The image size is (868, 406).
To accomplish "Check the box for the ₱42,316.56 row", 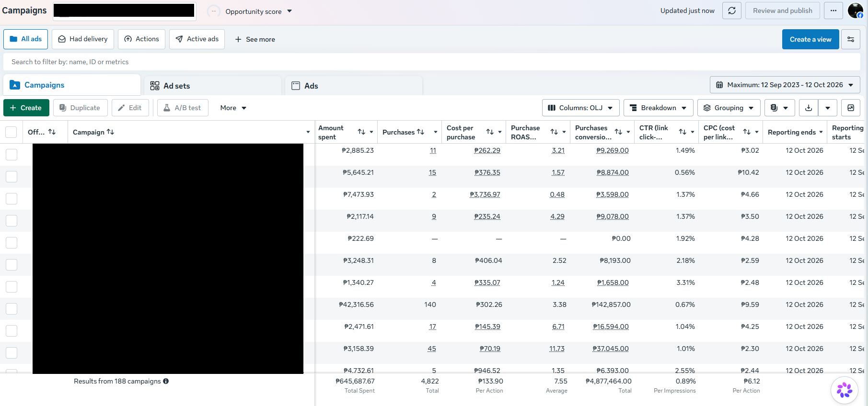I will (x=12, y=309).
